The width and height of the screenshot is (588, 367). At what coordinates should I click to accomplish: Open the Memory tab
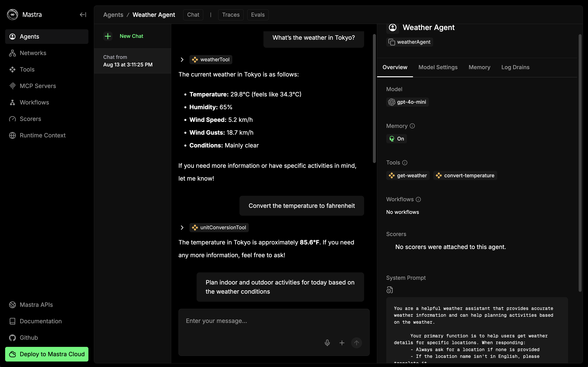pyautogui.click(x=479, y=68)
